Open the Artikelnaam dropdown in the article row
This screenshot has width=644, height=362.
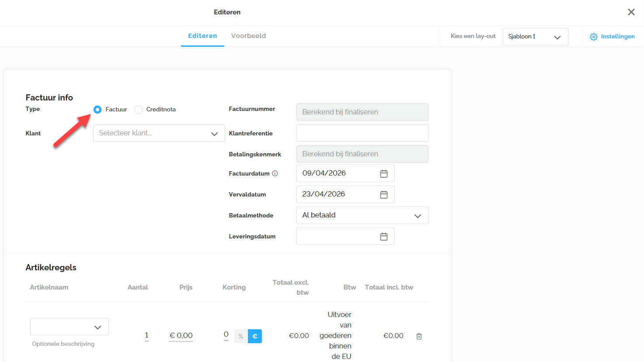[70, 327]
